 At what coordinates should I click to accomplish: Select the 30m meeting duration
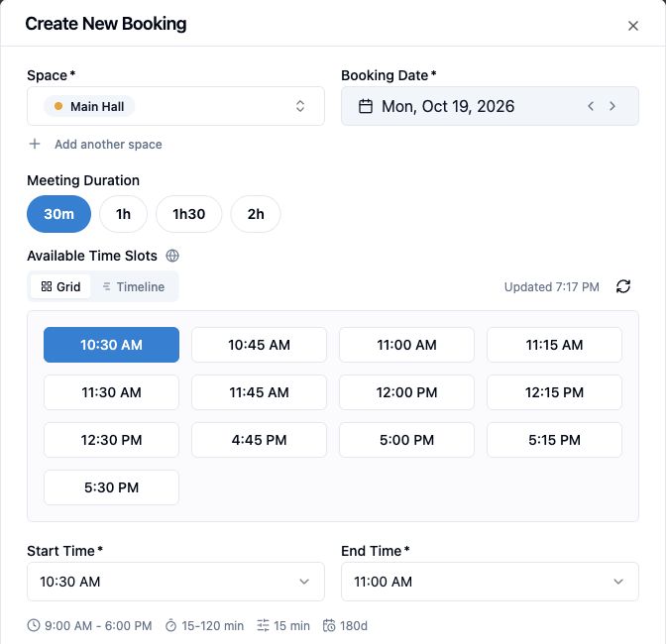pyautogui.click(x=59, y=214)
